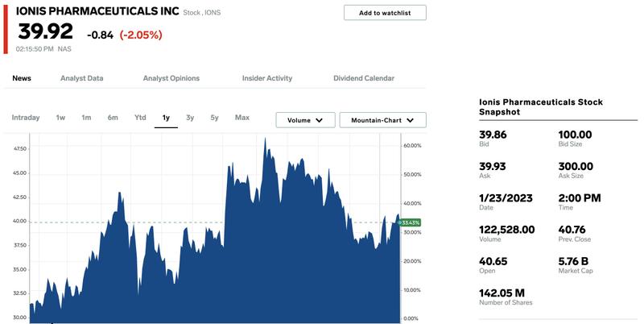Click the 'Stock , IONS' label
This screenshot has height=324, width=644.
[202, 13]
